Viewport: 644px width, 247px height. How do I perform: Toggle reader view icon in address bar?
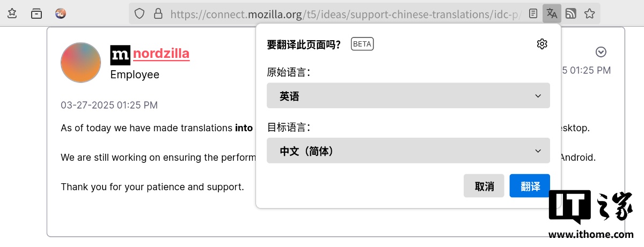(532, 13)
